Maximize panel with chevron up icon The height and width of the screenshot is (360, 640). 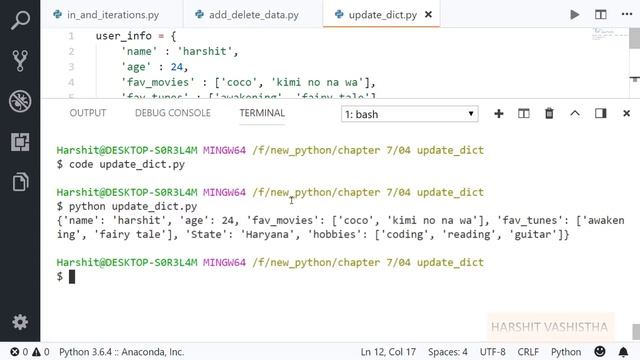click(x=575, y=113)
